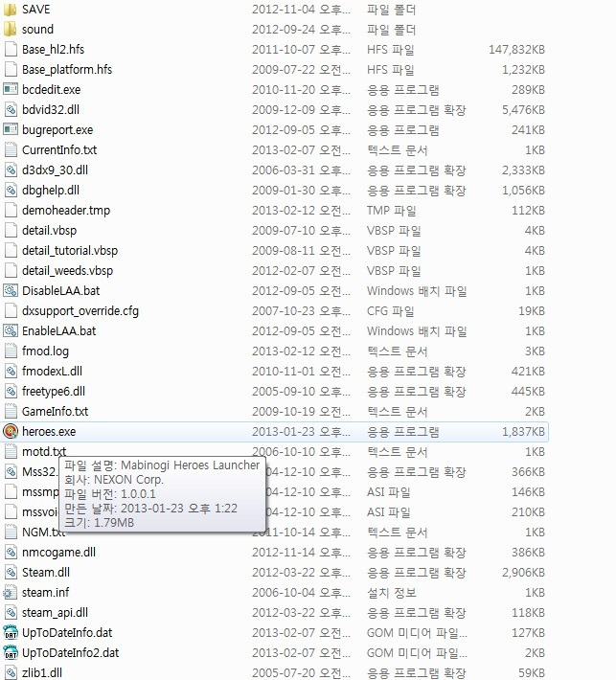Click the 2,906KB size of Steam.dll
The width and height of the screenshot is (616, 680).
pos(523,573)
